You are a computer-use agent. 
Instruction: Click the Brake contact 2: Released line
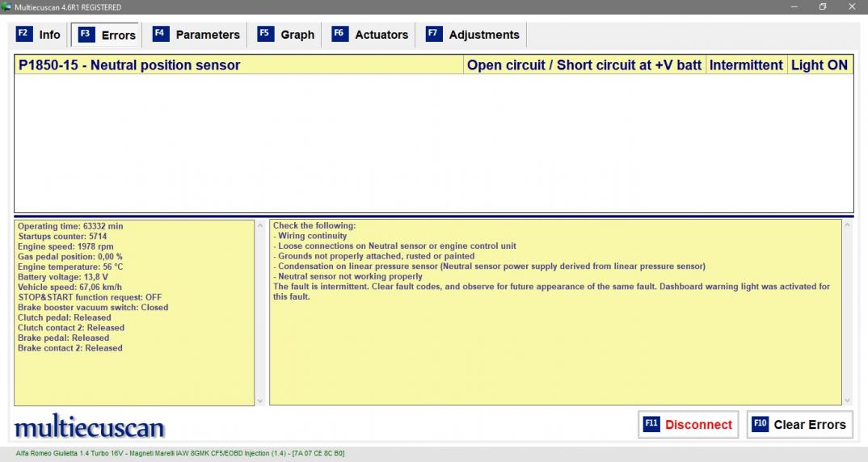click(70, 348)
